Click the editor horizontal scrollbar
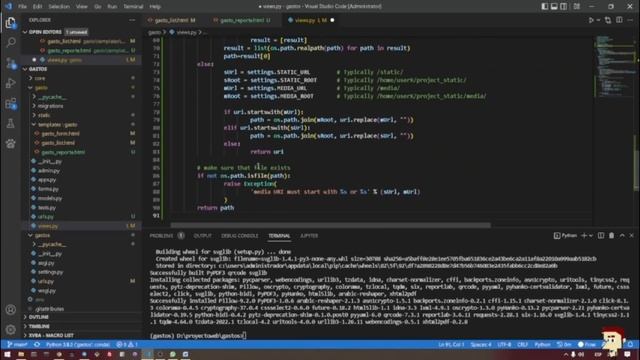Screen dimensions: 640x360 331,225
